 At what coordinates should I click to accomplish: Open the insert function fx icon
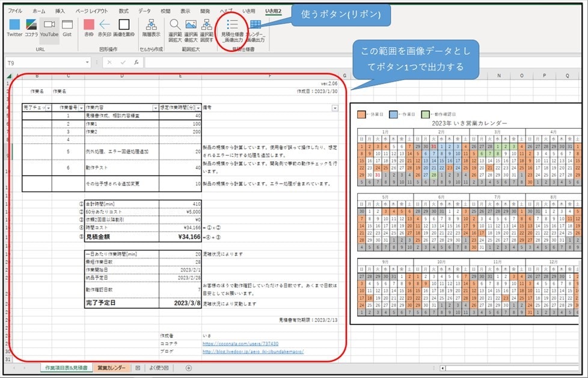pos(136,63)
